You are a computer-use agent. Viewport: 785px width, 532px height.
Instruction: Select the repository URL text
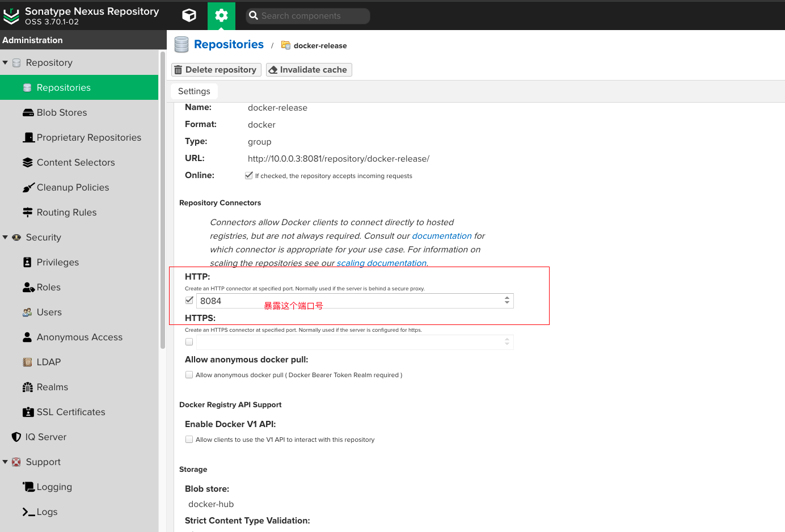click(x=339, y=159)
